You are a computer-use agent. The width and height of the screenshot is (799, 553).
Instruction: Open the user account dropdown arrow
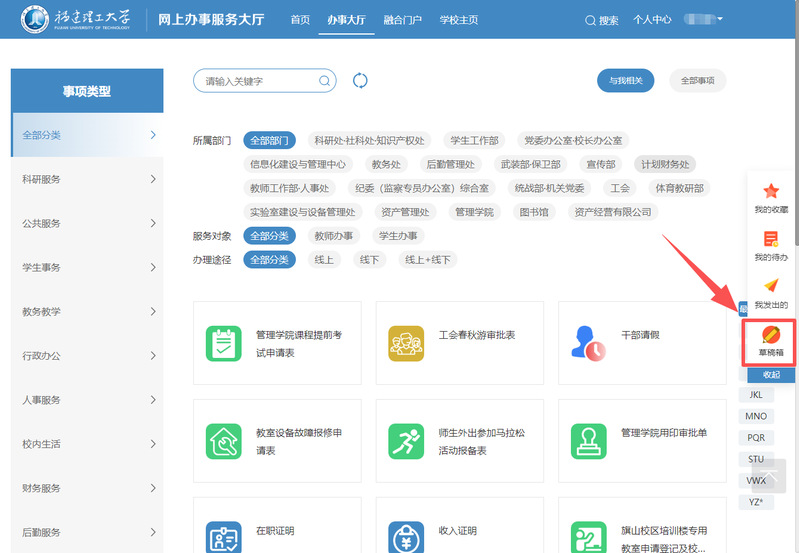coord(719,19)
